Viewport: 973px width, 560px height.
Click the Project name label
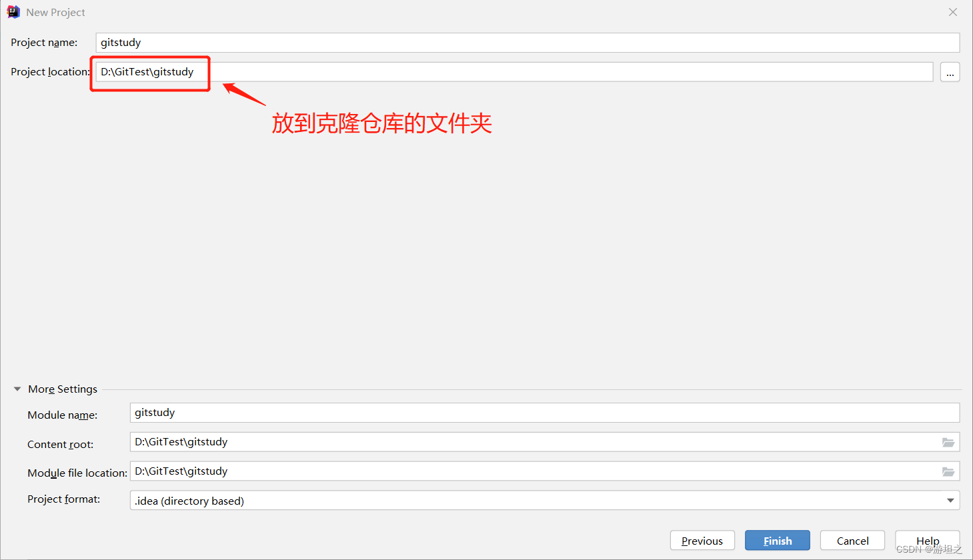pos(44,43)
